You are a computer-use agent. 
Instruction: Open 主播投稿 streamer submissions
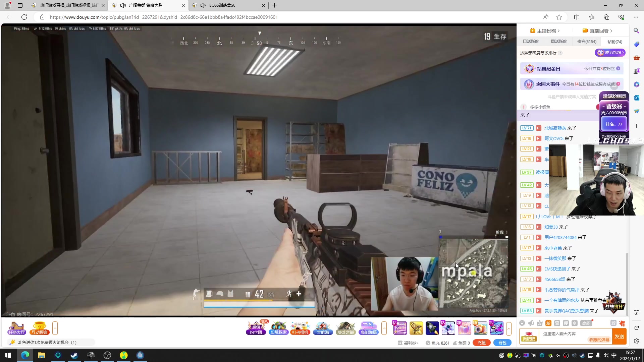click(545, 31)
